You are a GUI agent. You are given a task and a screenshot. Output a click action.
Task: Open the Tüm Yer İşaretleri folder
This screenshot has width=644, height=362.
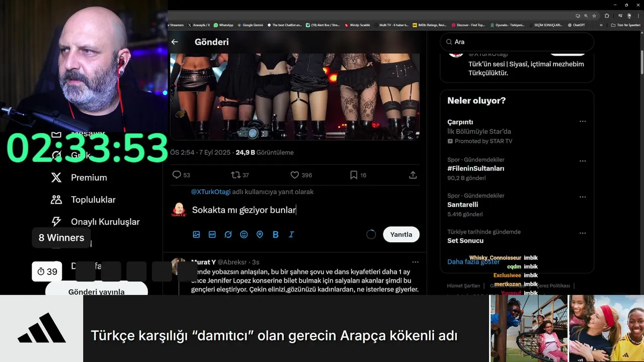pos(626,25)
